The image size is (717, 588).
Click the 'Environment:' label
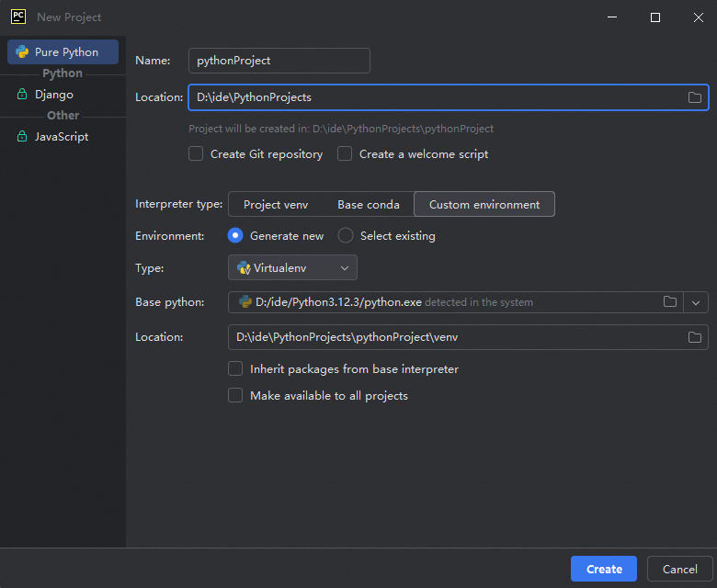[x=170, y=236]
